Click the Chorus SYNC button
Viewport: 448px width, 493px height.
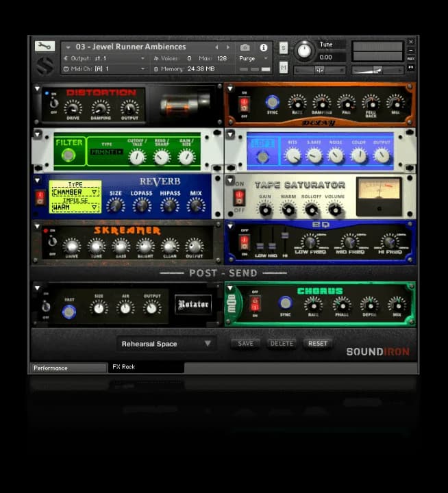click(286, 303)
